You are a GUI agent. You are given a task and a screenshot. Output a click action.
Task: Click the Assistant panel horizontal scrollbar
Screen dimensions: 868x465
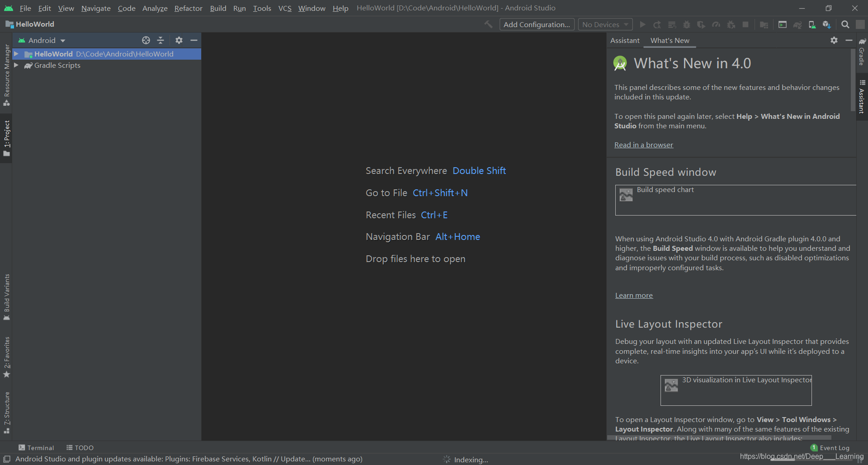pyautogui.click(x=719, y=438)
